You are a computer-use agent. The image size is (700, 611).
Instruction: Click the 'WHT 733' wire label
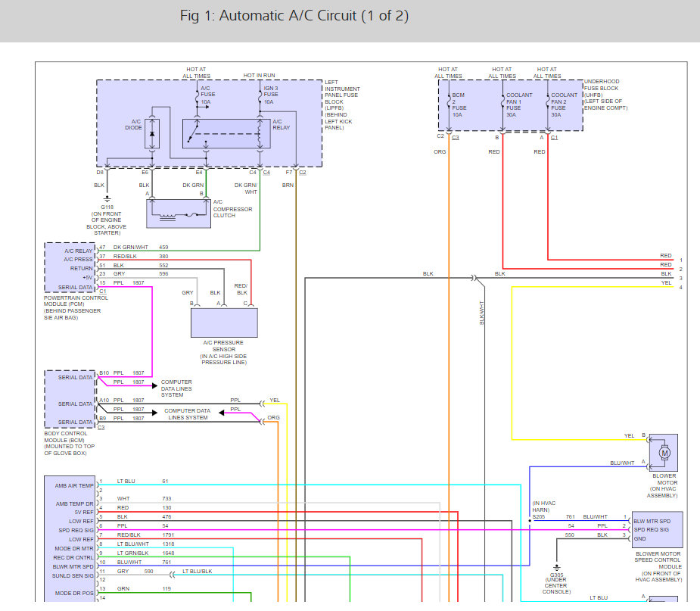145,498
